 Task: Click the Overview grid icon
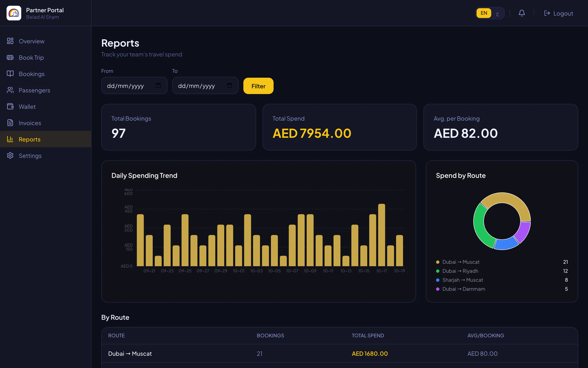10,41
